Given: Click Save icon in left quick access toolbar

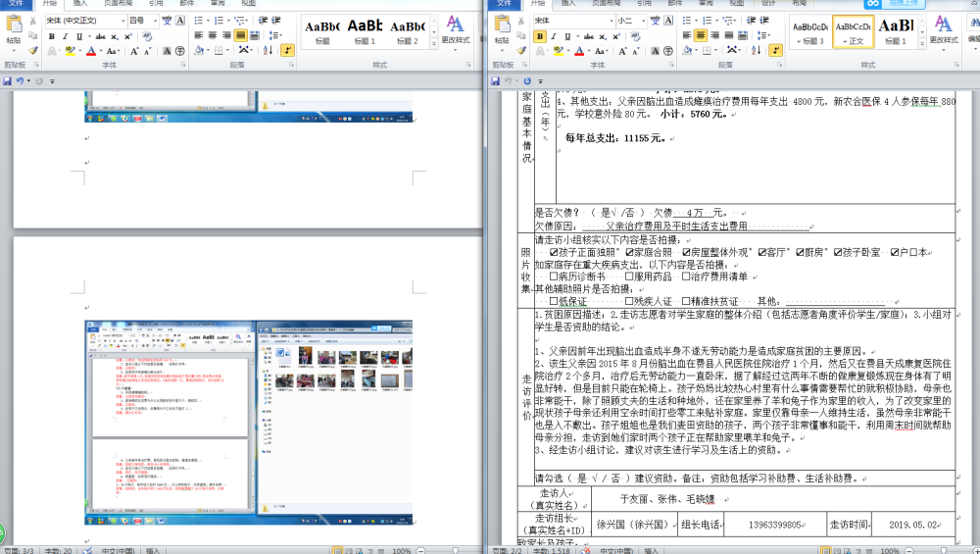Looking at the screenshot, I should [x=8, y=80].
